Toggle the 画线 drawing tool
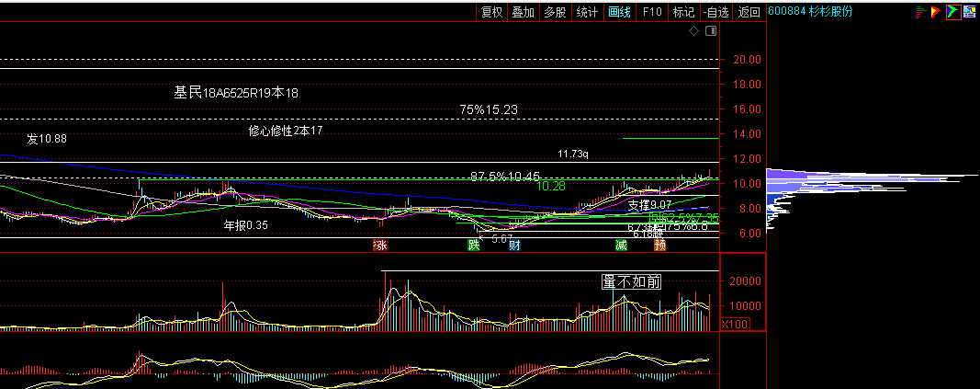The image size is (980, 389). click(x=619, y=12)
